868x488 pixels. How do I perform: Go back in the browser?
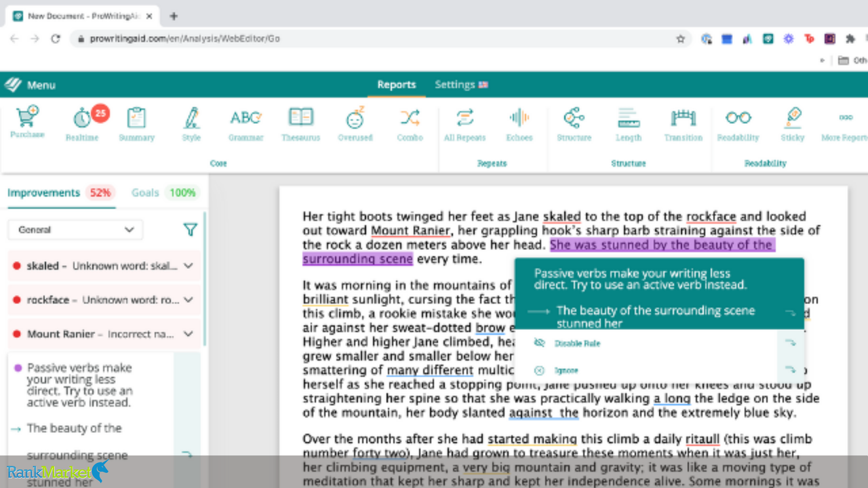pyautogui.click(x=14, y=39)
